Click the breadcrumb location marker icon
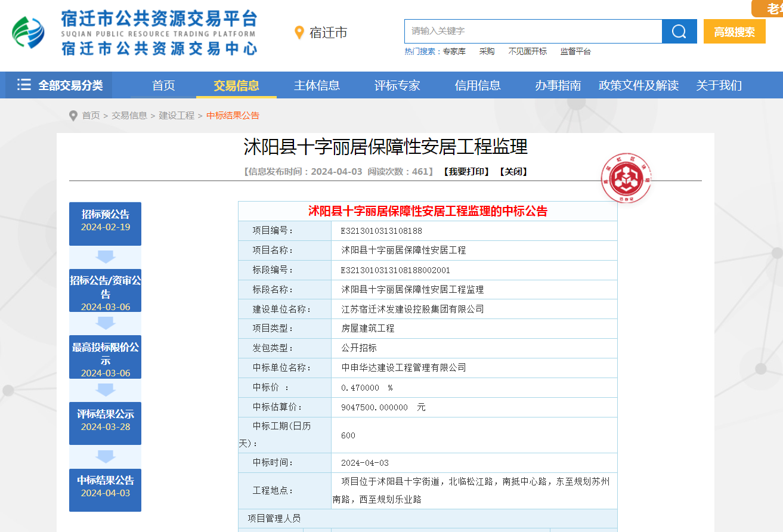Viewport: 783px width, 532px height. pyautogui.click(x=73, y=116)
